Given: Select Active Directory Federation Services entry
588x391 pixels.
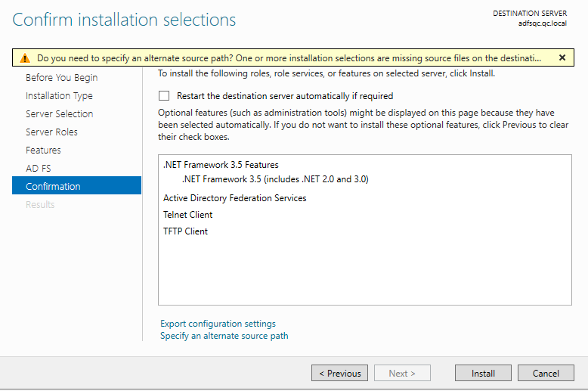Looking at the screenshot, I should (234, 198).
